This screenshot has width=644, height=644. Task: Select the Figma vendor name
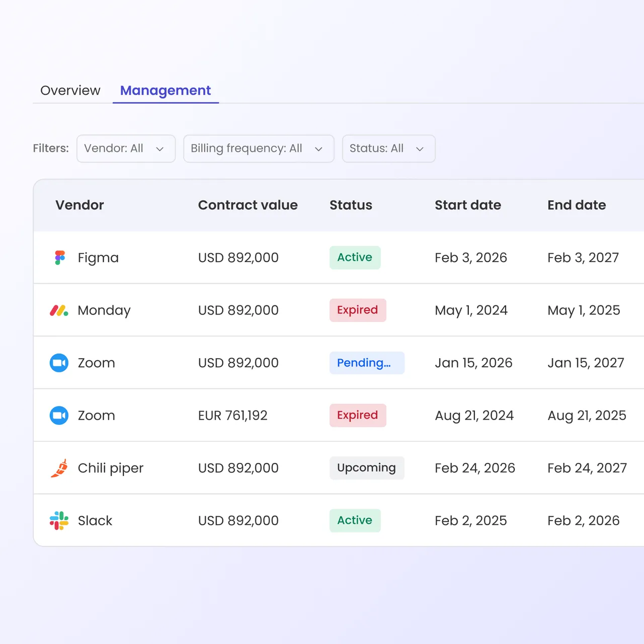coord(98,258)
